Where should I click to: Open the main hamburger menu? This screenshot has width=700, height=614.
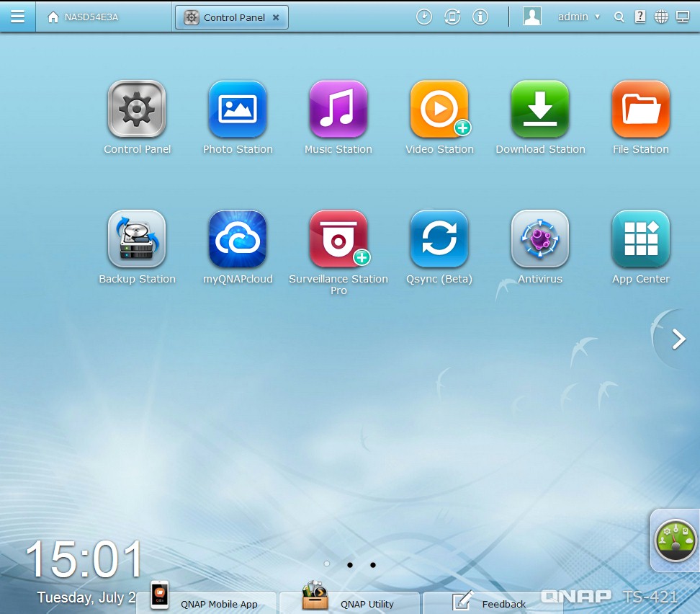click(x=17, y=17)
